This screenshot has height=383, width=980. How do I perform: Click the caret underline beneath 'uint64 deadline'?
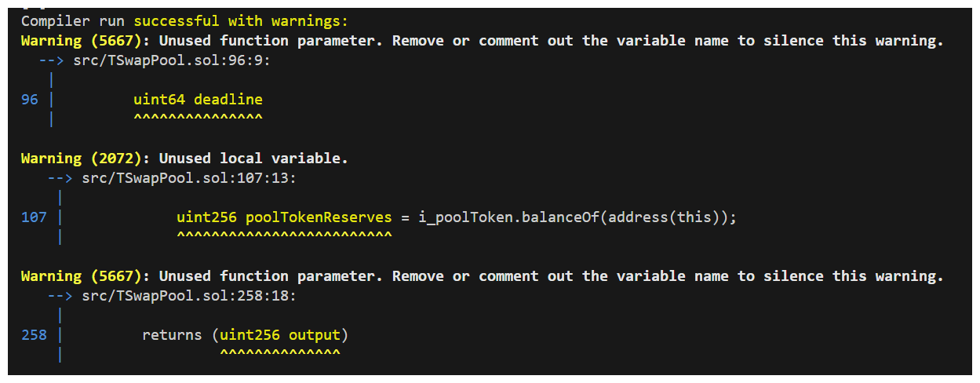tap(198, 118)
